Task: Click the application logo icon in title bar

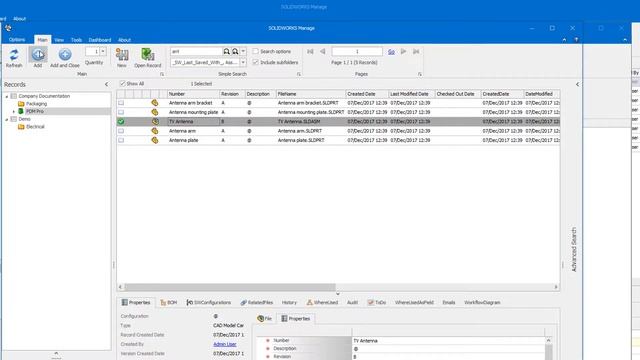Action: pos(8,28)
